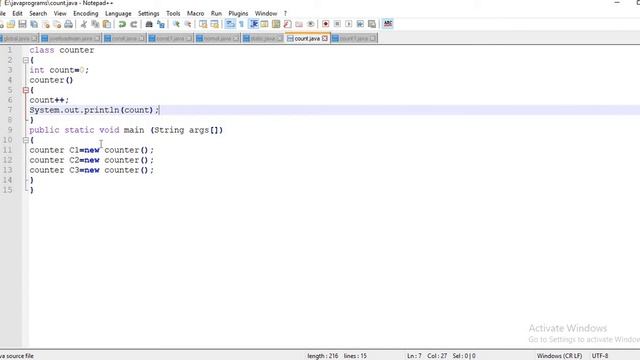Open the Window menu
Screen dimensions: 640x360
pos(266,13)
